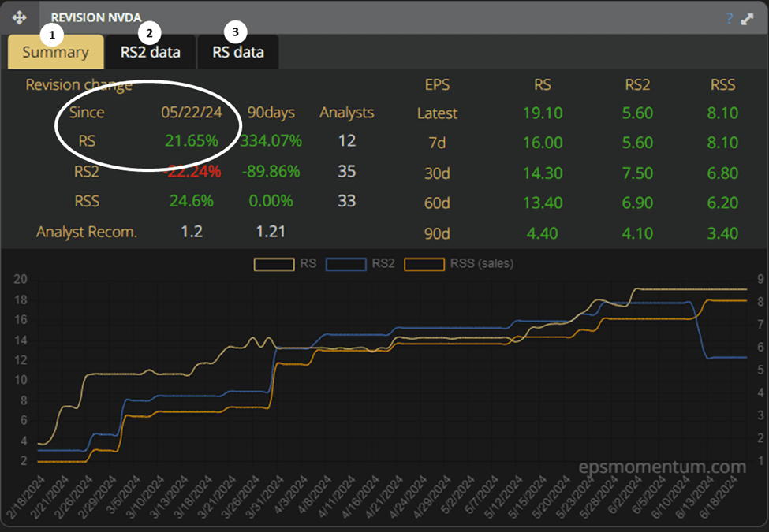Click the RSS row label under Revision change
769x532 pixels.
(87, 201)
